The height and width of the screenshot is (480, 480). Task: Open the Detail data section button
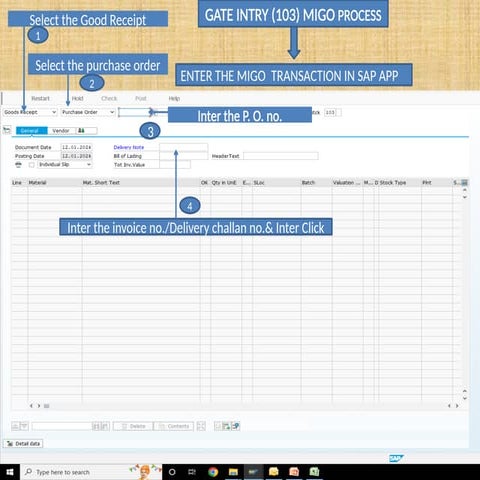23,444
